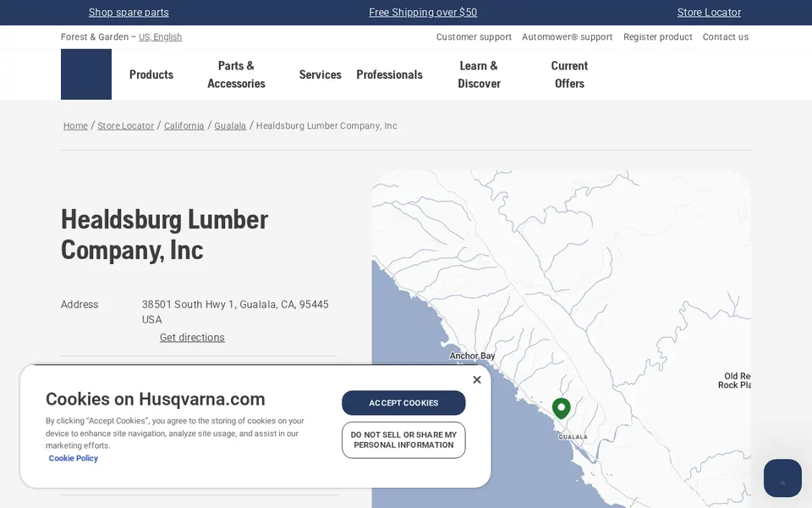The width and height of the screenshot is (812, 508).
Task: Click the Forest & Garden text
Action: point(94,36)
